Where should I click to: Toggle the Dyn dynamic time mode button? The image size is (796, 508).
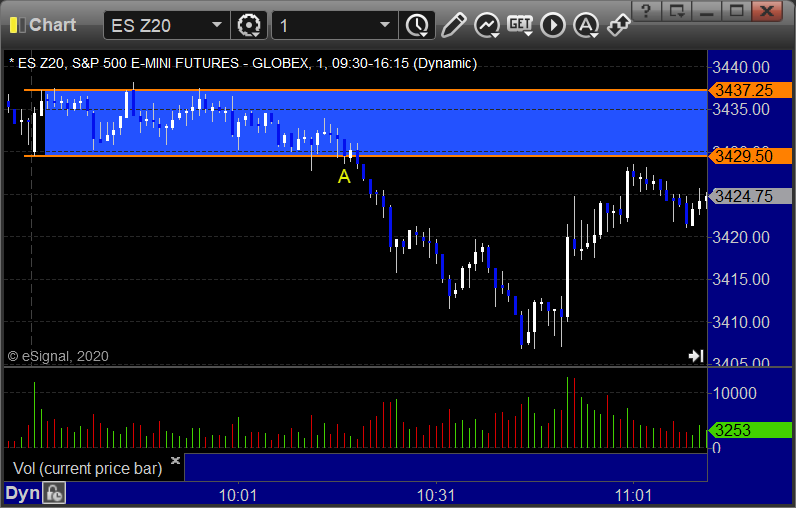click(22, 493)
